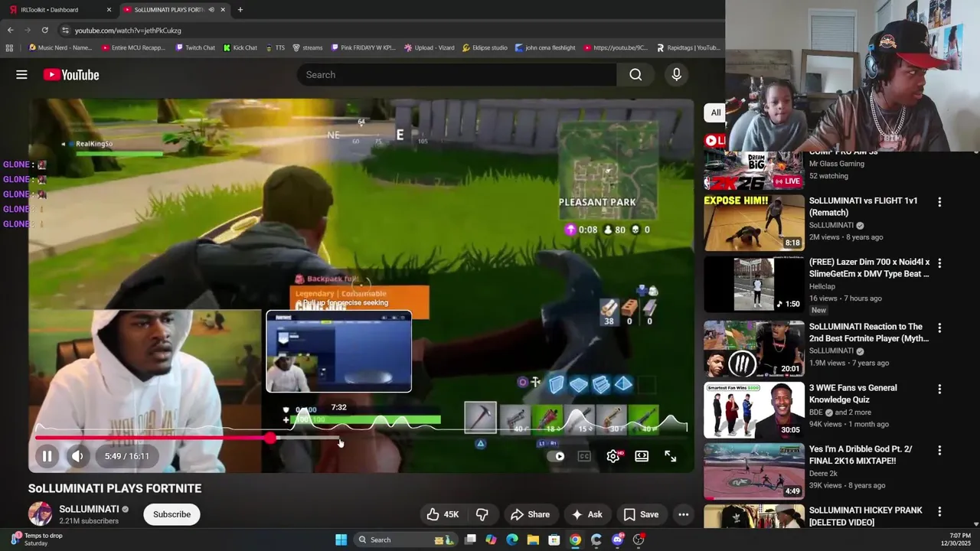Mute the video volume
980x551 pixels.
pyautogui.click(x=77, y=456)
